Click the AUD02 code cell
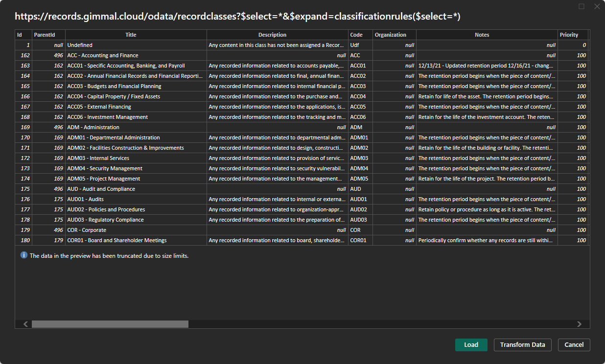 pos(358,209)
